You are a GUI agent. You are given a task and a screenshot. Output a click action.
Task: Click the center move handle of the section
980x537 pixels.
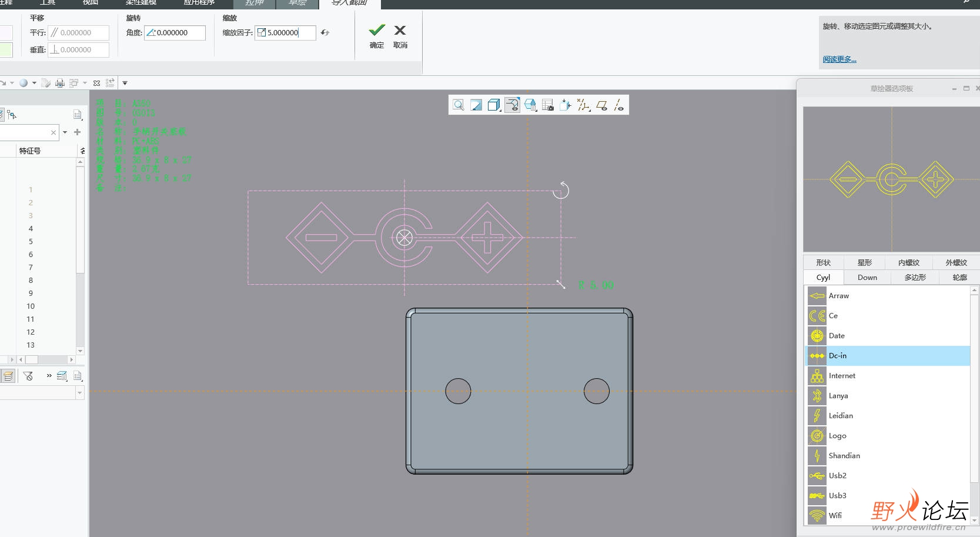click(x=404, y=238)
